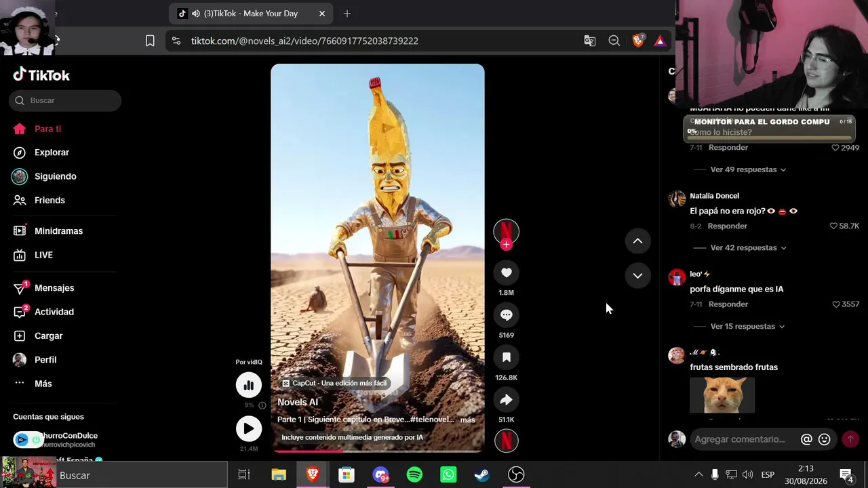The image size is (868, 488).
Task: Mute the TikTok tab via its speaker icon
Action: 196,14
